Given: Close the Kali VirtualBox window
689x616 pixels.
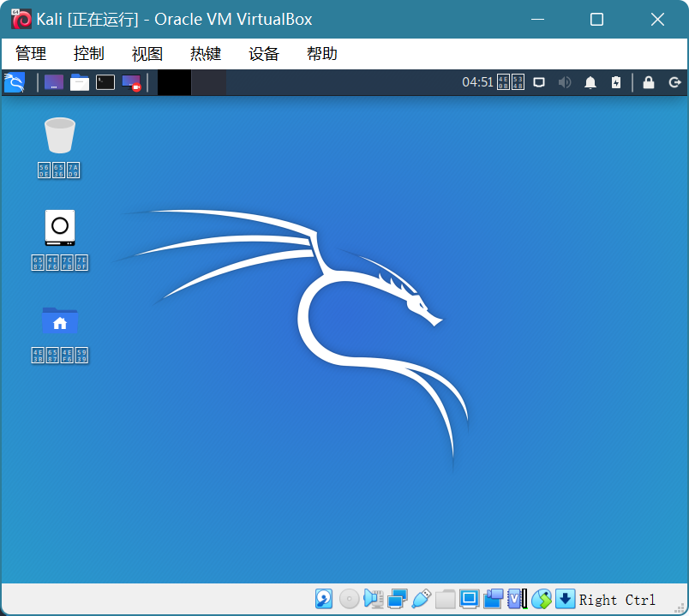Looking at the screenshot, I should coord(658,20).
